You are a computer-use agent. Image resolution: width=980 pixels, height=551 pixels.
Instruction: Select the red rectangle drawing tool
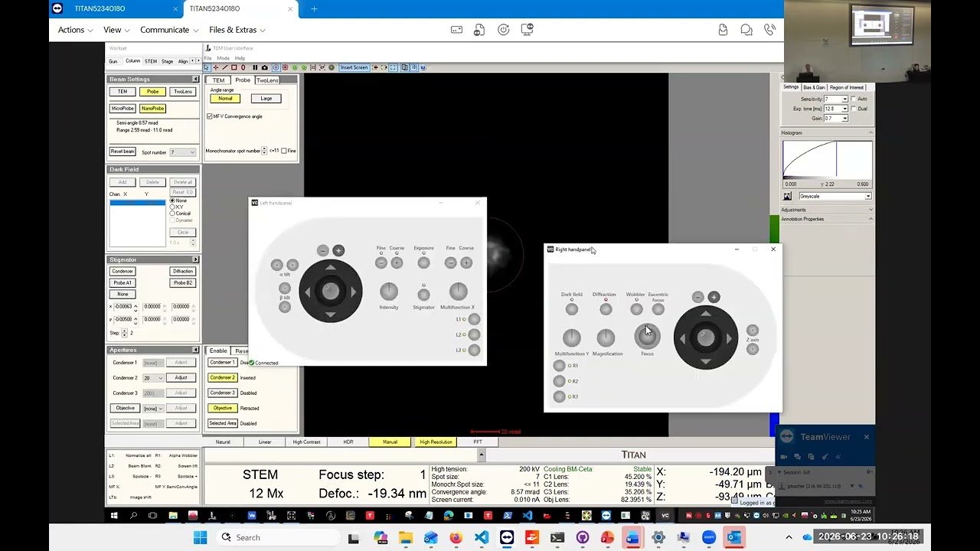(234, 67)
